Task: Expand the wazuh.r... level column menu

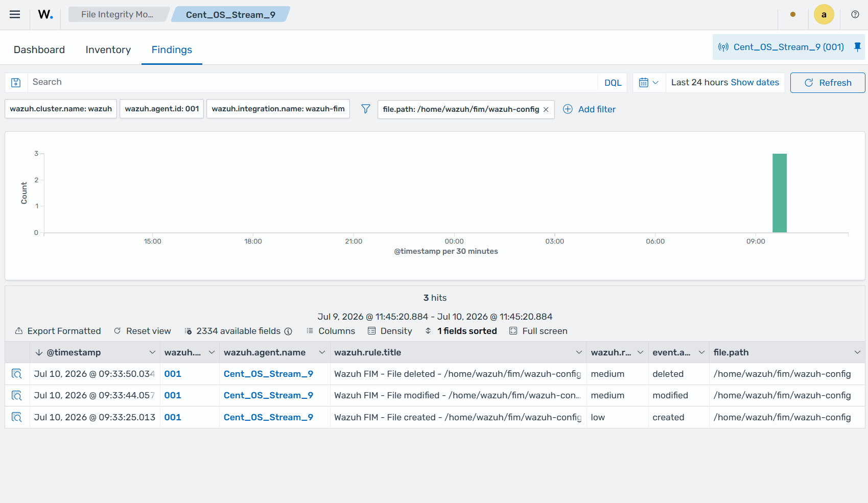Action: [x=640, y=352]
